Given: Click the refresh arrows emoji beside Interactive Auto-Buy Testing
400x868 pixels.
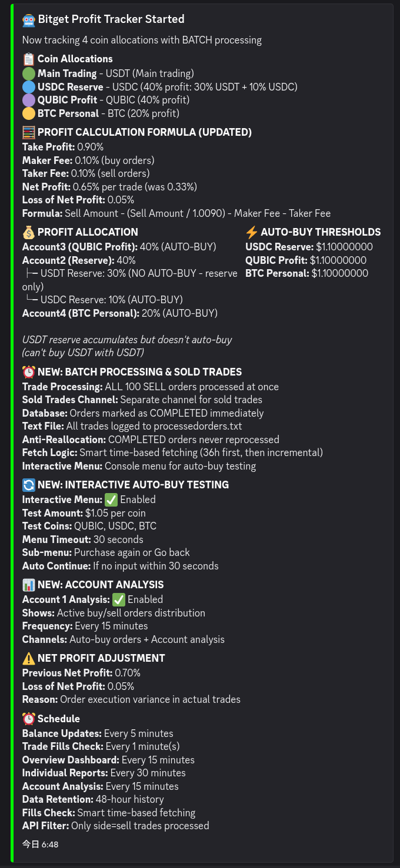Looking at the screenshot, I should click(29, 485).
